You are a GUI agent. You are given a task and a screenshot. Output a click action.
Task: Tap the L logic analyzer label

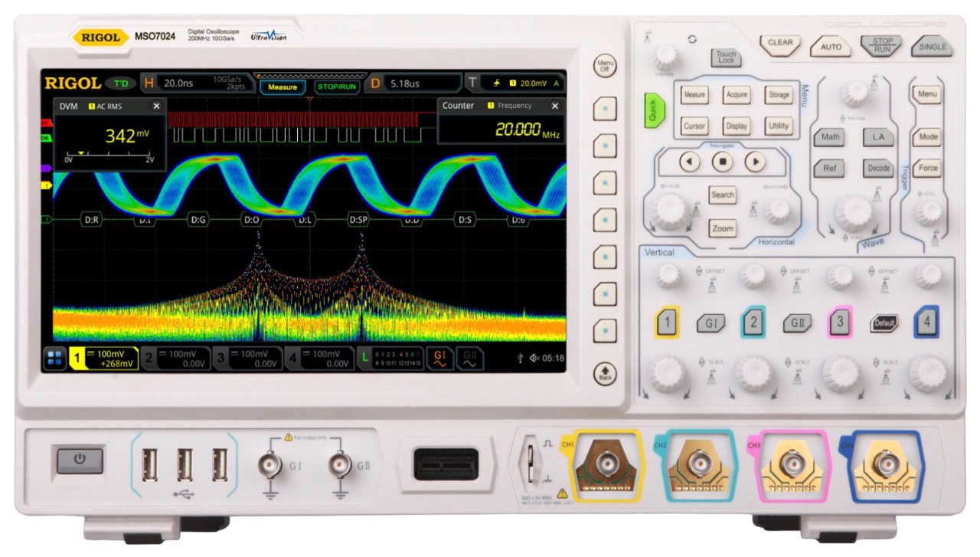point(365,359)
